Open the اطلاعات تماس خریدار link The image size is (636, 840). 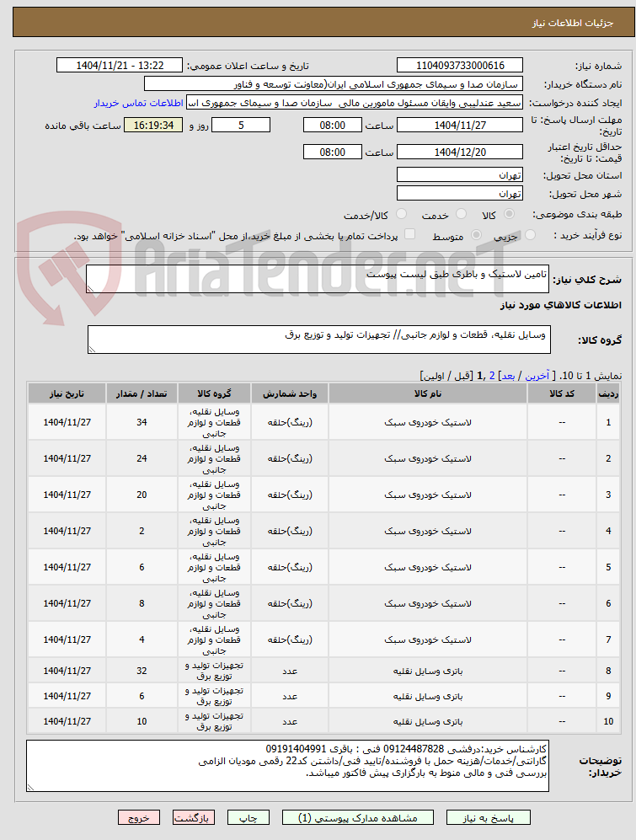(139, 103)
